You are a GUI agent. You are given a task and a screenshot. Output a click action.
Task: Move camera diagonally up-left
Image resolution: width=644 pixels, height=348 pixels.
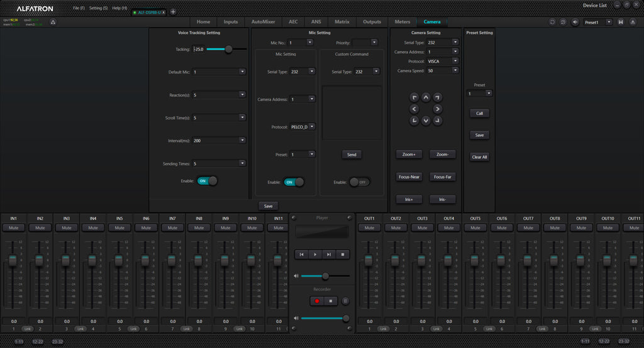tap(414, 97)
